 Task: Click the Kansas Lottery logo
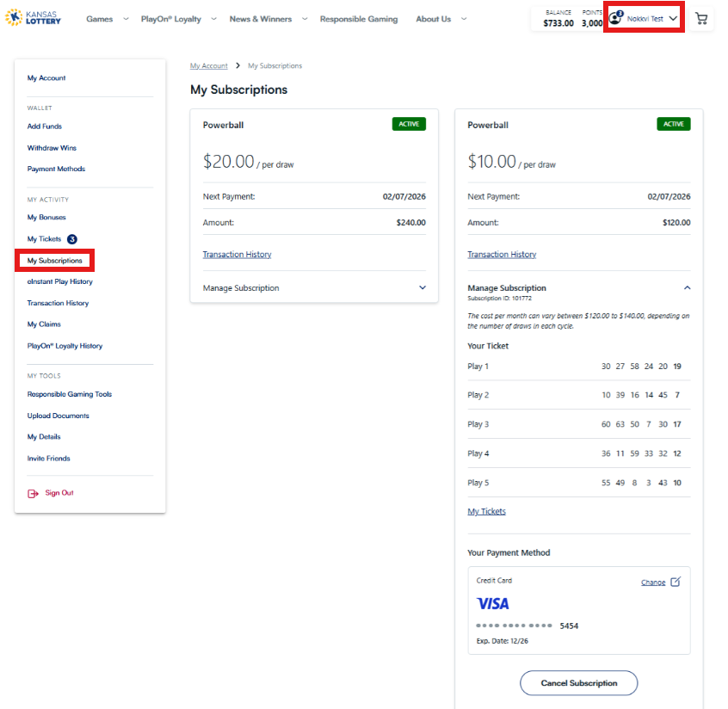tap(33, 18)
